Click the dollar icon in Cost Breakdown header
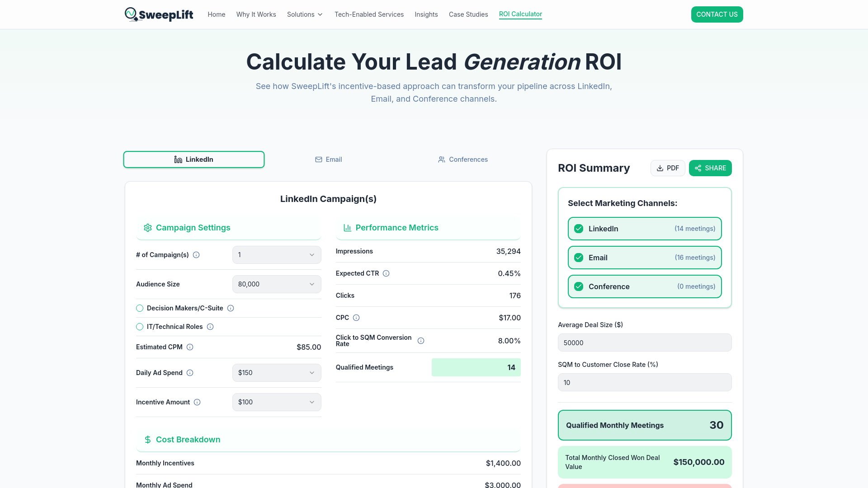This screenshot has width=868, height=488. click(x=148, y=440)
